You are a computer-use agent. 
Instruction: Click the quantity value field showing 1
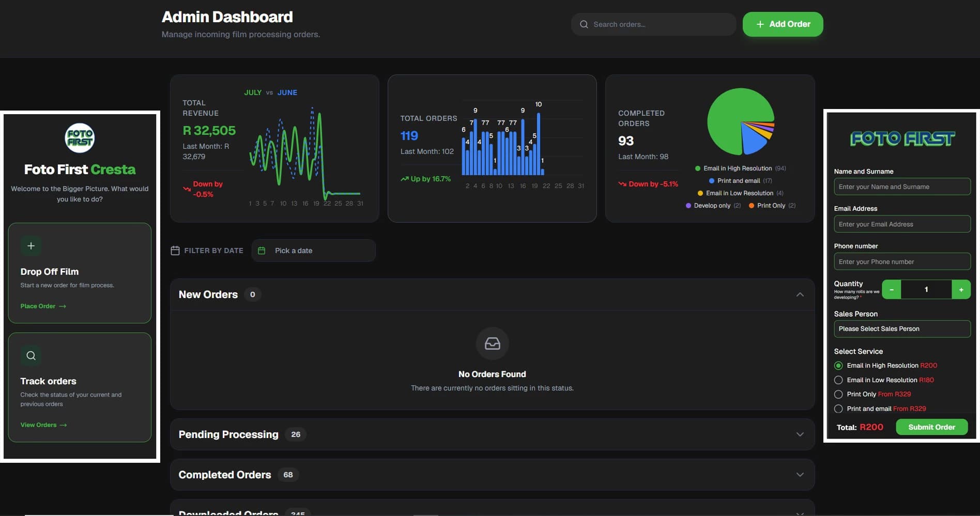click(926, 290)
